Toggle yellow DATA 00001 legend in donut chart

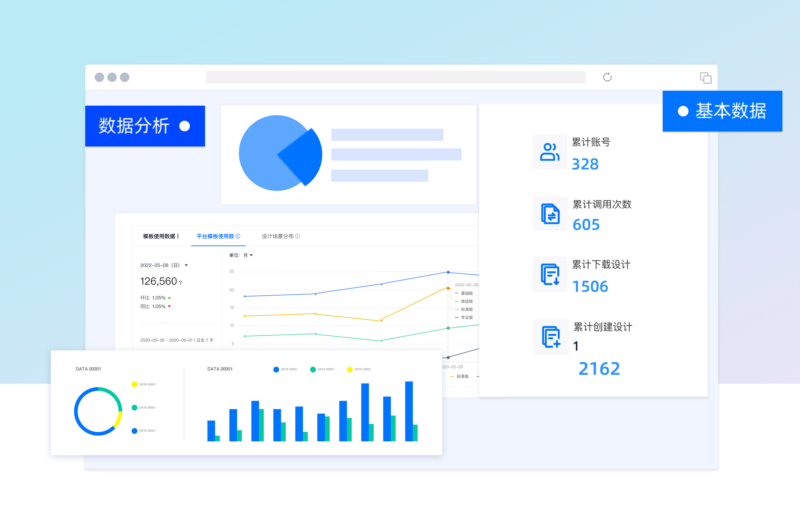pyautogui.click(x=134, y=384)
